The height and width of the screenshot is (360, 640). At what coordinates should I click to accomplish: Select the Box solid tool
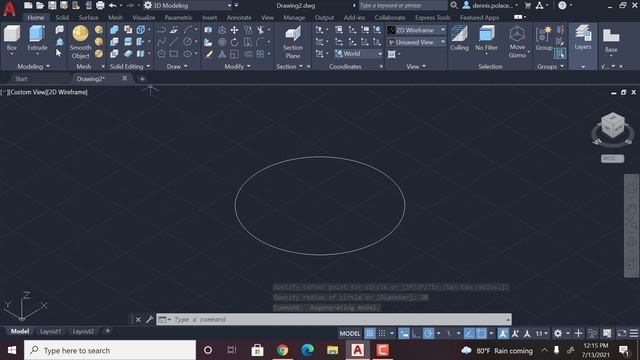(x=11, y=38)
